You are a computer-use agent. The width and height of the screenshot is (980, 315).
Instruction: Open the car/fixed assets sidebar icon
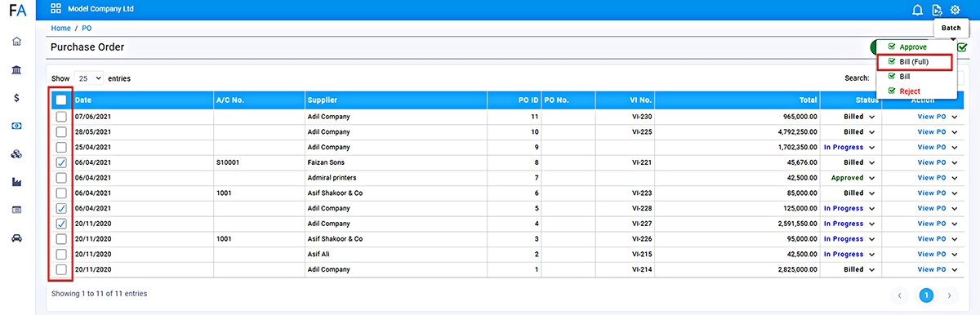click(16, 238)
